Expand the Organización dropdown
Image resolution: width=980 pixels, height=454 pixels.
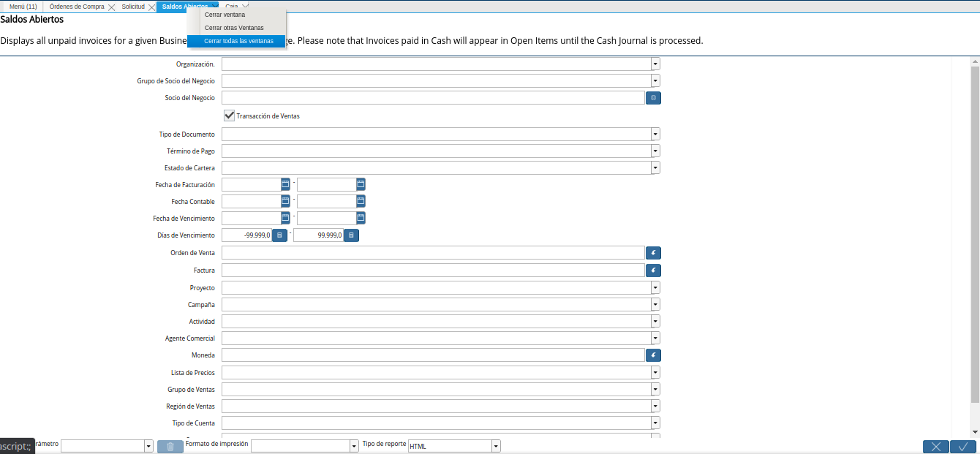click(655, 64)
